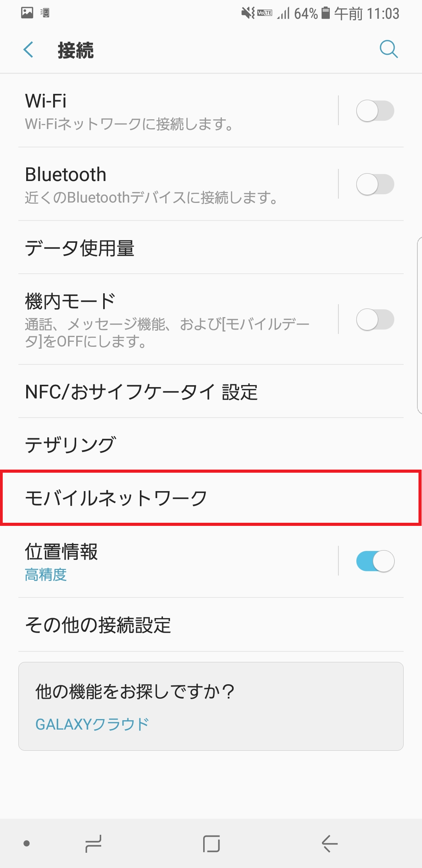The width and height of the screenshot is (422, 868).
Task: Open the GALAXYクラウド link
Action: pos(92,723)
